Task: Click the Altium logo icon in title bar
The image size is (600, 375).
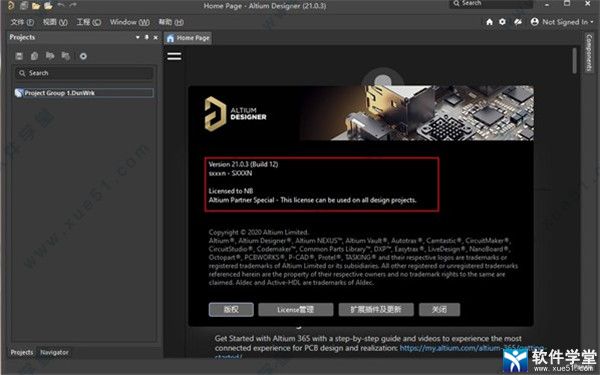Action: (11, 5)
